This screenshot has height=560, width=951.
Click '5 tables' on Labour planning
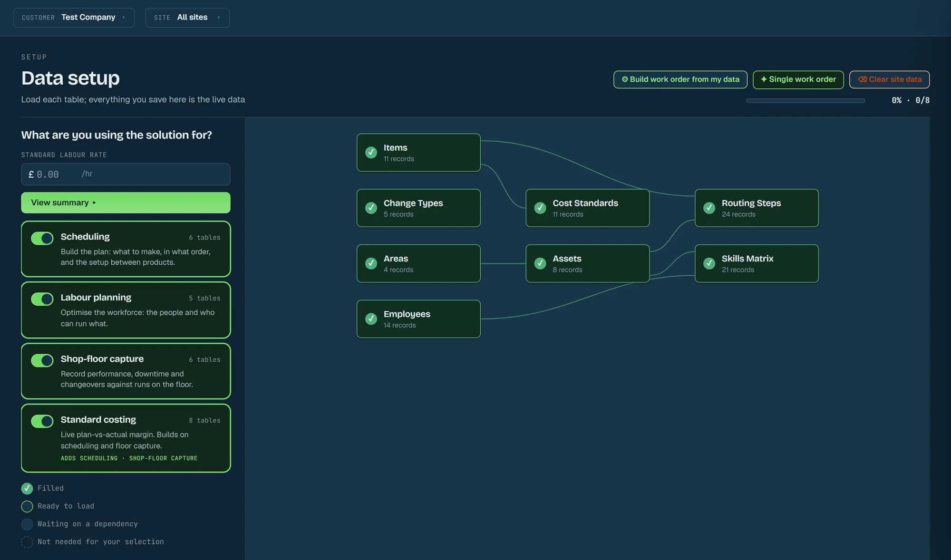point(204,298)
